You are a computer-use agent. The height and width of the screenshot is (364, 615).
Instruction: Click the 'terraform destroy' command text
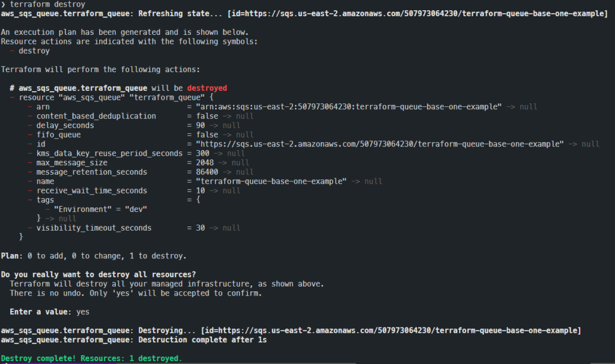[47, 4]
